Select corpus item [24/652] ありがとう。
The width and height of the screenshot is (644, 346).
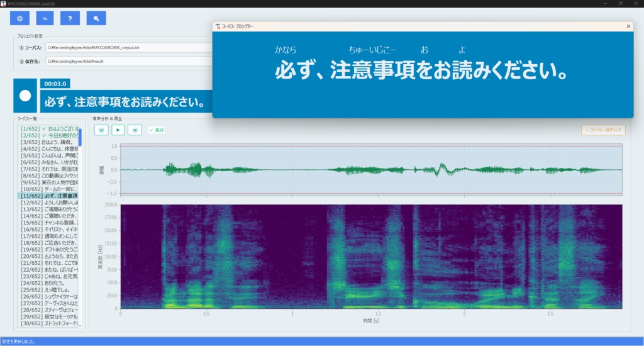(x=48, y=283)
